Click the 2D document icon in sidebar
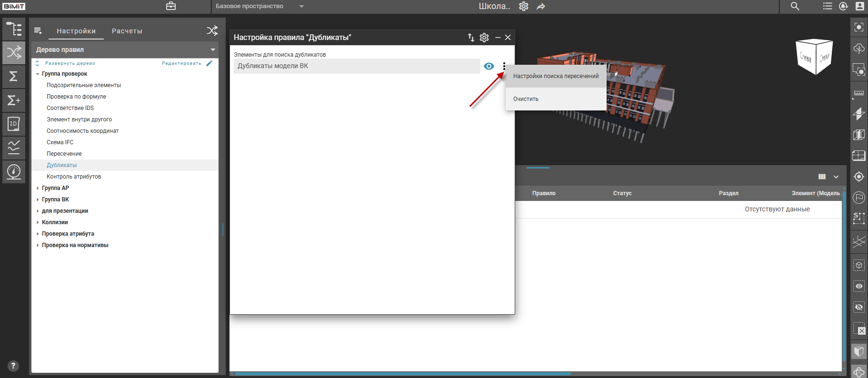 tap(14, 124)
